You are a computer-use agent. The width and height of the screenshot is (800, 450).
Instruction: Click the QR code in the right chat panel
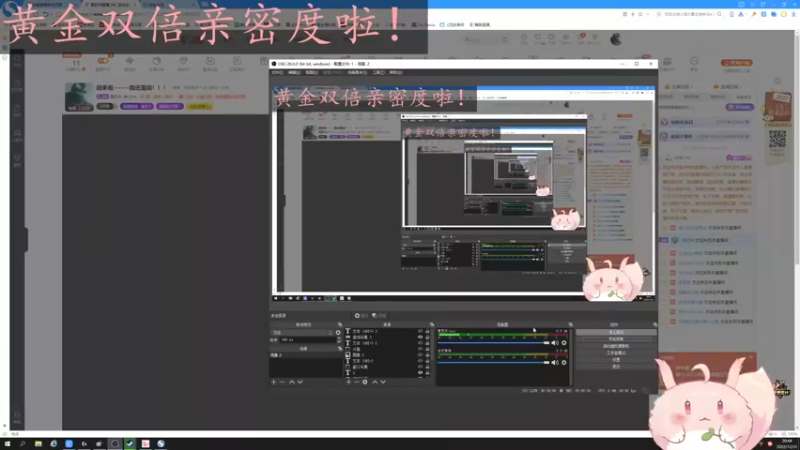(778, 139)
